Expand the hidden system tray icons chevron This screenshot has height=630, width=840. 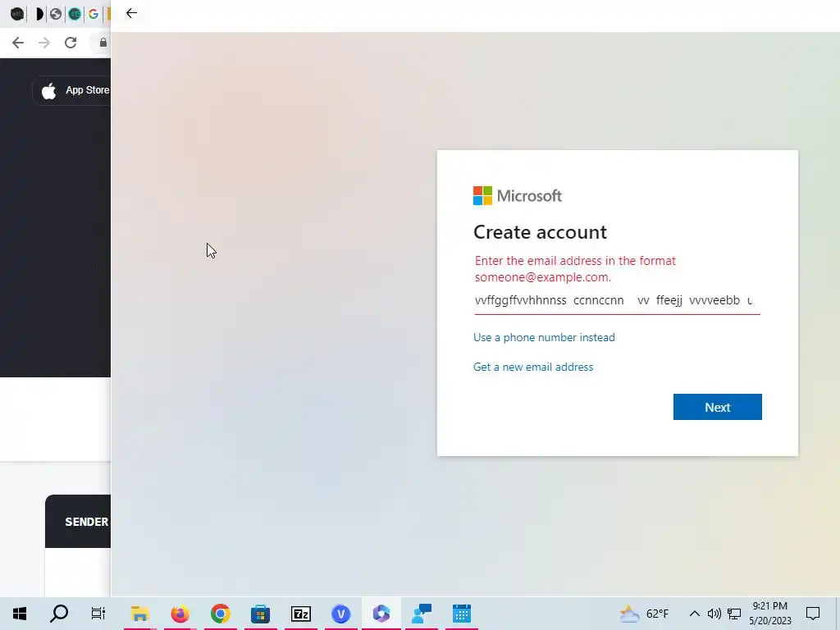coord(694,614)
